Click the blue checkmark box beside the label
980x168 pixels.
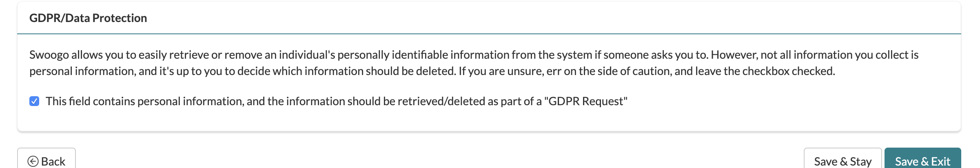34,101
